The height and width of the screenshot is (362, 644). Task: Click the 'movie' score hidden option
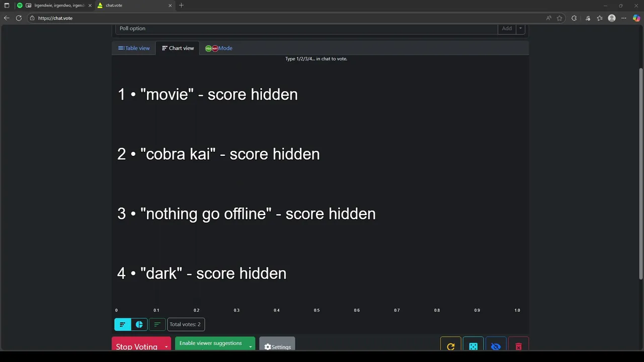coord(207,95)
